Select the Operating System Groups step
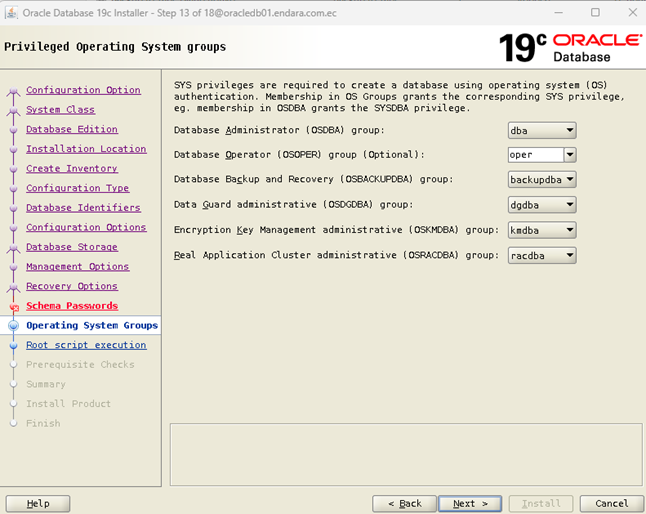The image size is (646, 514). pyautogui.click(x=92, y=325)
